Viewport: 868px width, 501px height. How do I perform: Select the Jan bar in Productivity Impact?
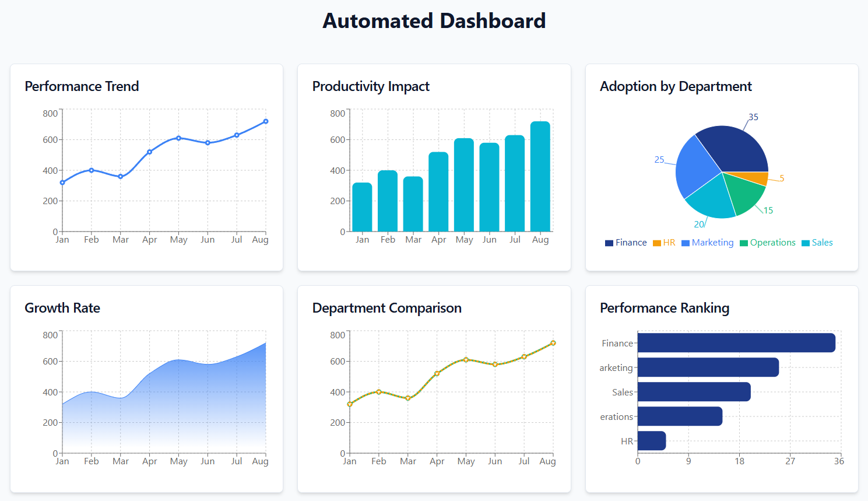362,207
